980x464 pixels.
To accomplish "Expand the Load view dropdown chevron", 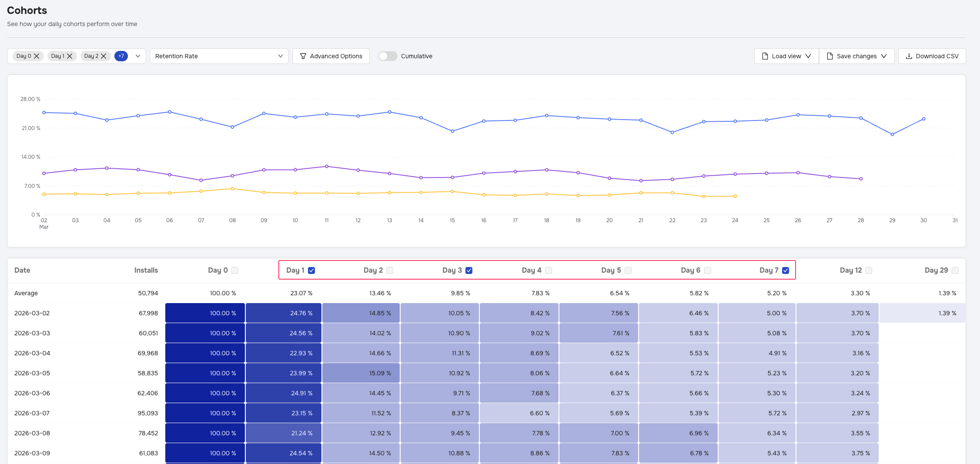I will (x=808, y=56).
